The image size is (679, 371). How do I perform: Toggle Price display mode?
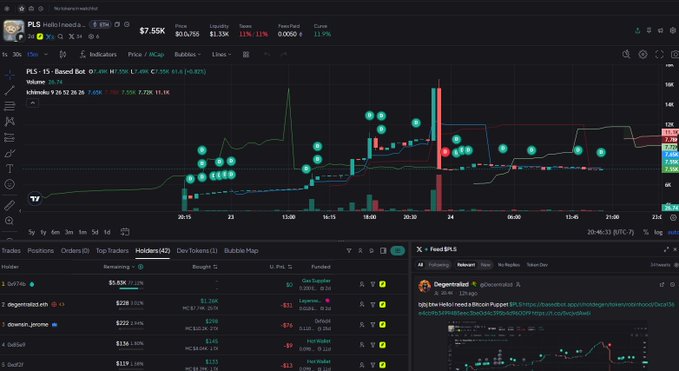135,55
